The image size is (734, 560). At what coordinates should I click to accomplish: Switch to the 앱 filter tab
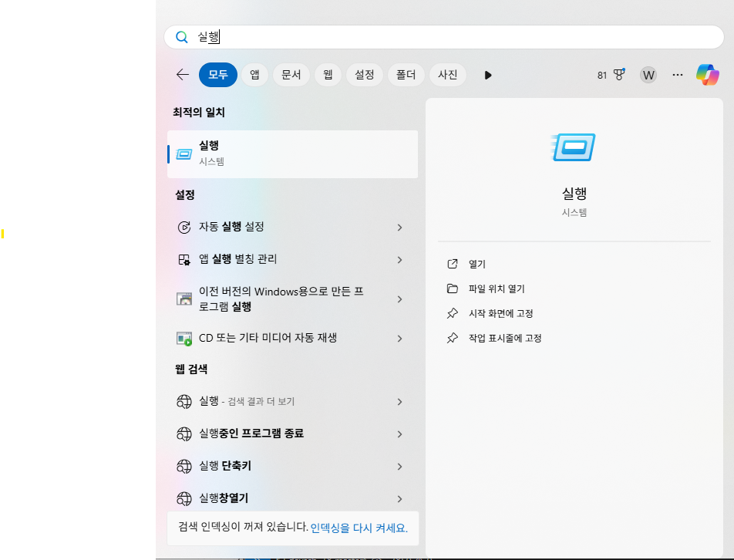pos(254,74)
